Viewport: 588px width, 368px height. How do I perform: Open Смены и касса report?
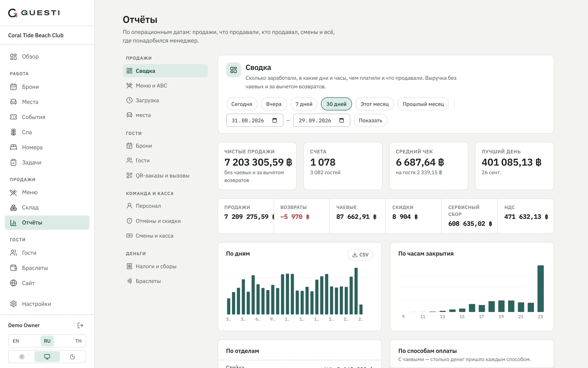click(165, 236)
